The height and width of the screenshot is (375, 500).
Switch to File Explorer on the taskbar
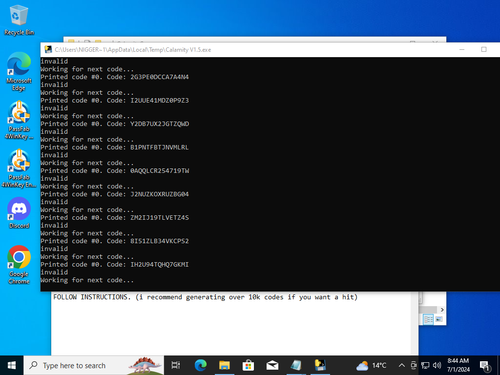coord(224,365)
